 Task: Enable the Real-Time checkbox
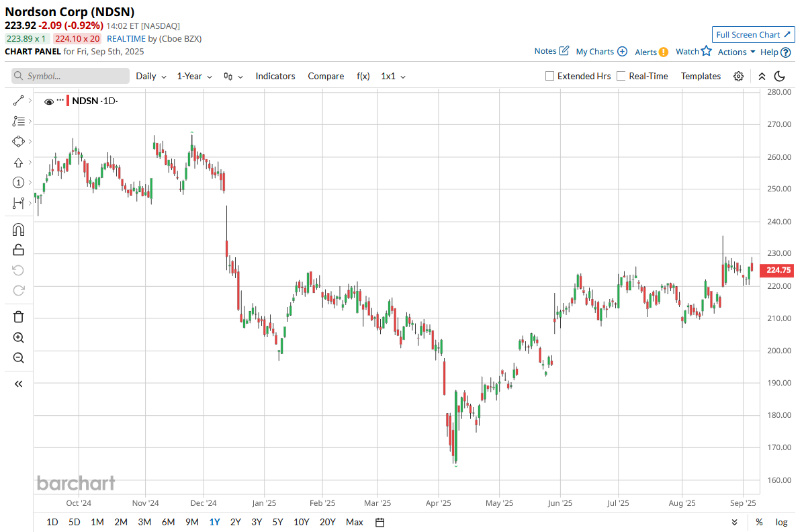(621, 77)
